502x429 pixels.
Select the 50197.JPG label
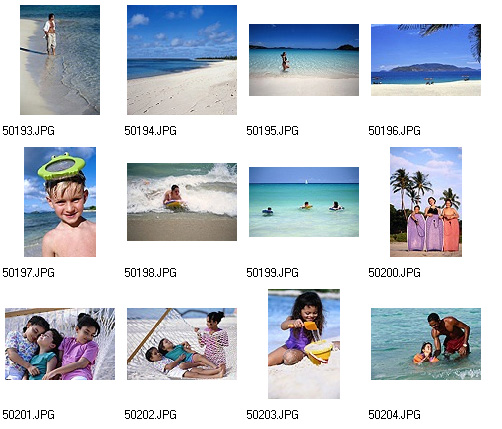28,273
